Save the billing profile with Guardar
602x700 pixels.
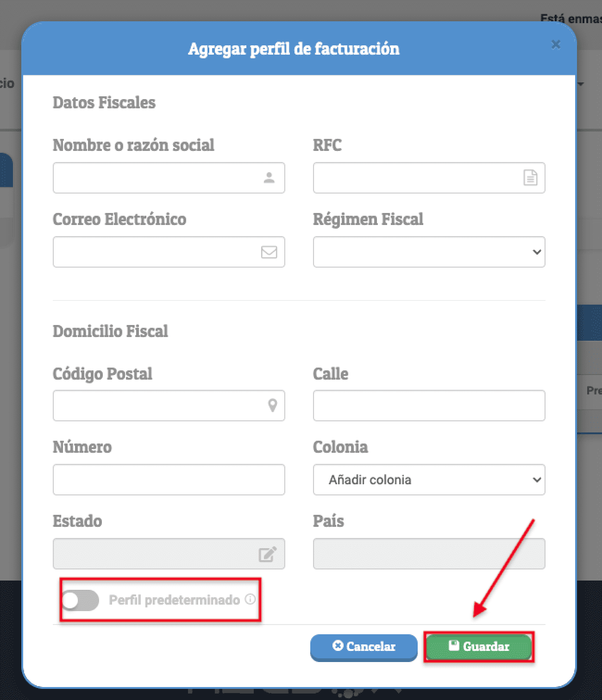(x=479, y=647)
